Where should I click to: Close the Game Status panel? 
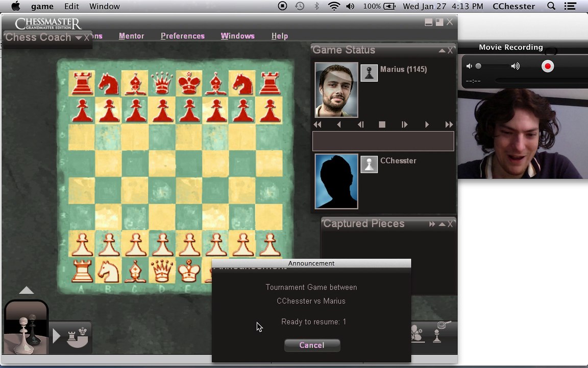tap(450, 50)
